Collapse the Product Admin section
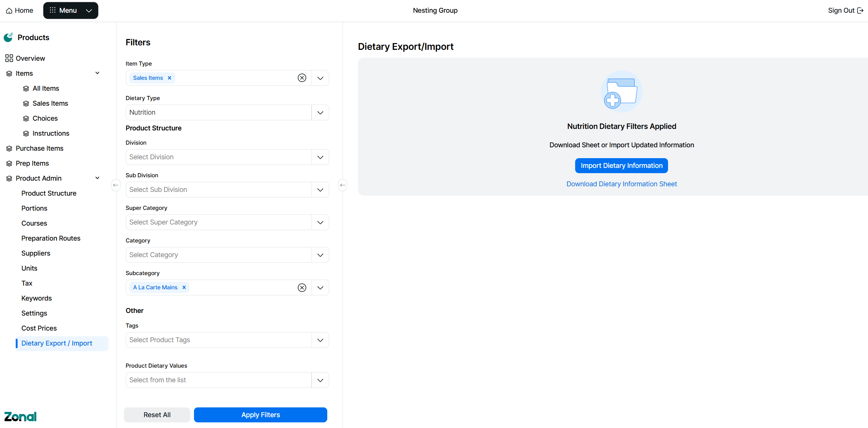The height and width of the screenshot is (428, 868). (97, 178)
